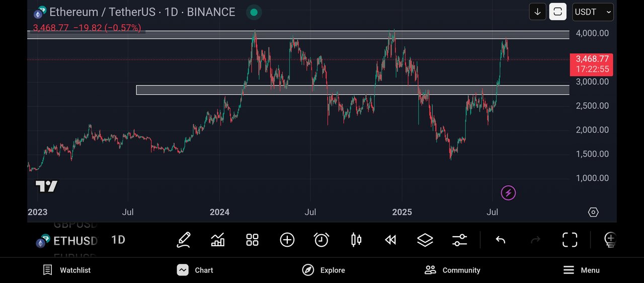The height and width of the screenshot is (283, 644).
Task: Click the TradingView logo on chart
Action: pos(46,186)
